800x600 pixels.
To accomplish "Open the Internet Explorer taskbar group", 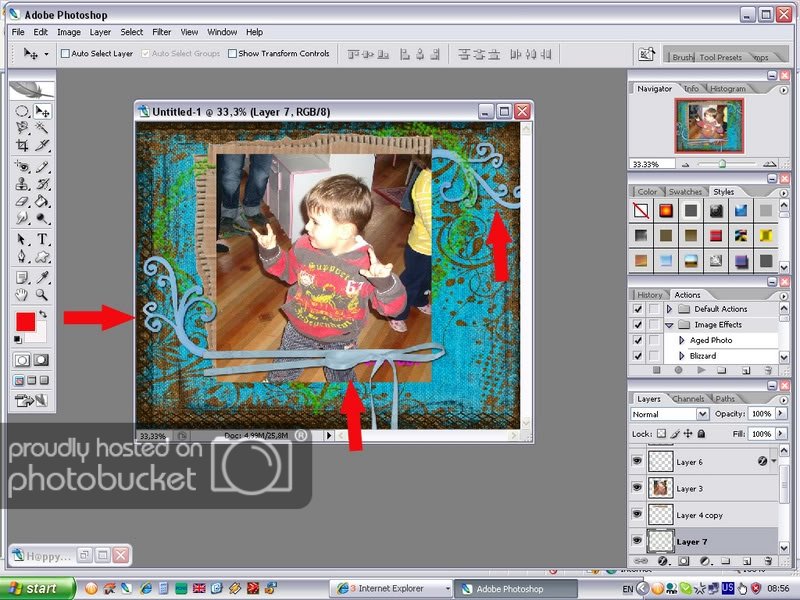I will (x=391, y=589).
